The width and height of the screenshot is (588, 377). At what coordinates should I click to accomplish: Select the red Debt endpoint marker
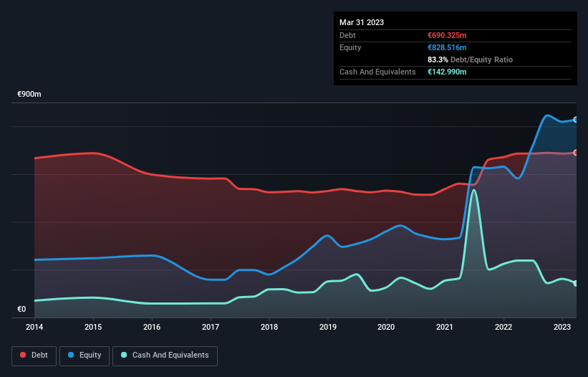tap(576, 153)
